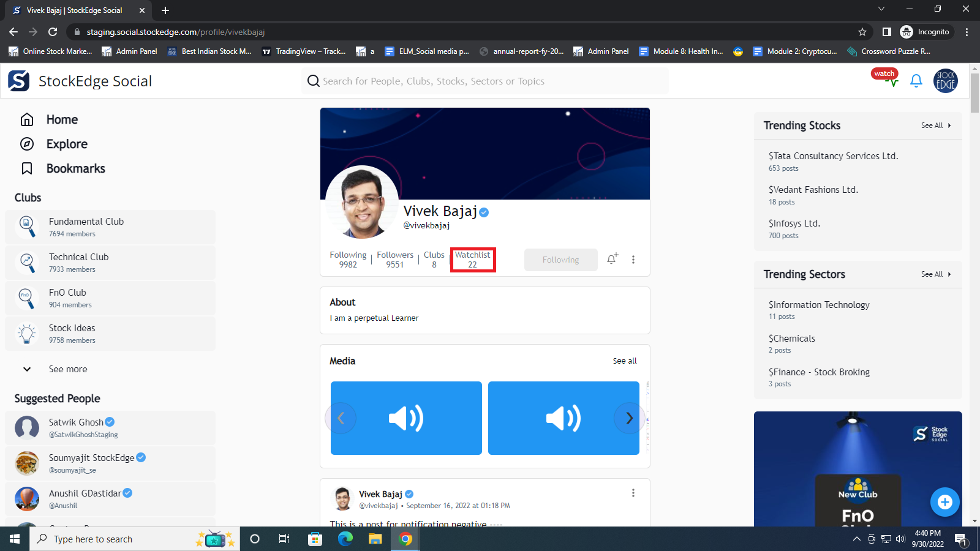
Task: Open post three-dot options menu
Action: coord(633,493)
